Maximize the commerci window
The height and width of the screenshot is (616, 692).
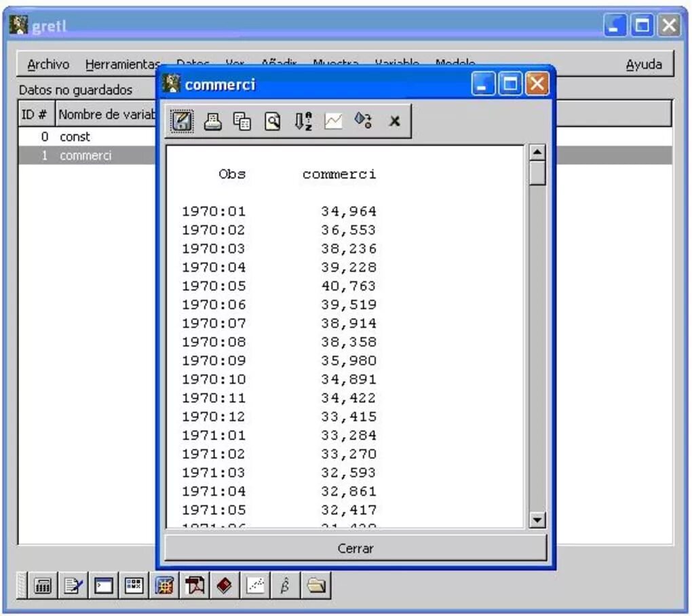point(510,83)
